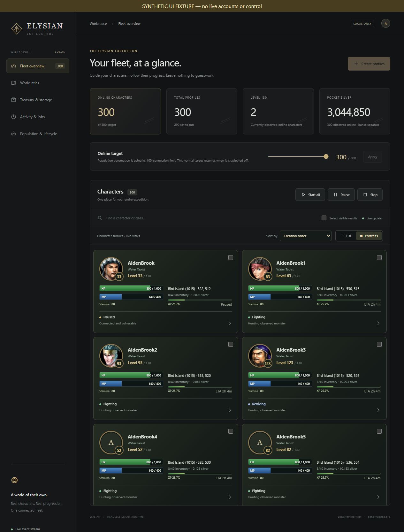Click the List view lines icon
404x532 pixels.
coord(342,236)
